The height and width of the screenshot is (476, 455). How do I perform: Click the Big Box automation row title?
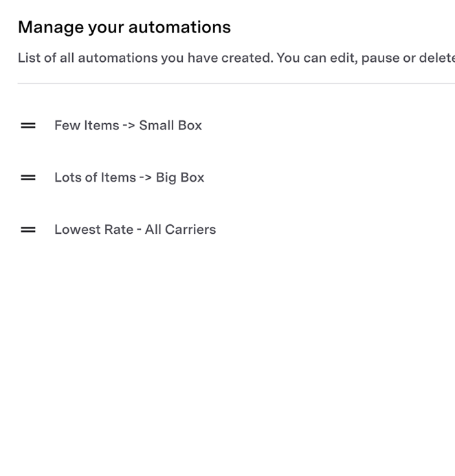point(129,177)
